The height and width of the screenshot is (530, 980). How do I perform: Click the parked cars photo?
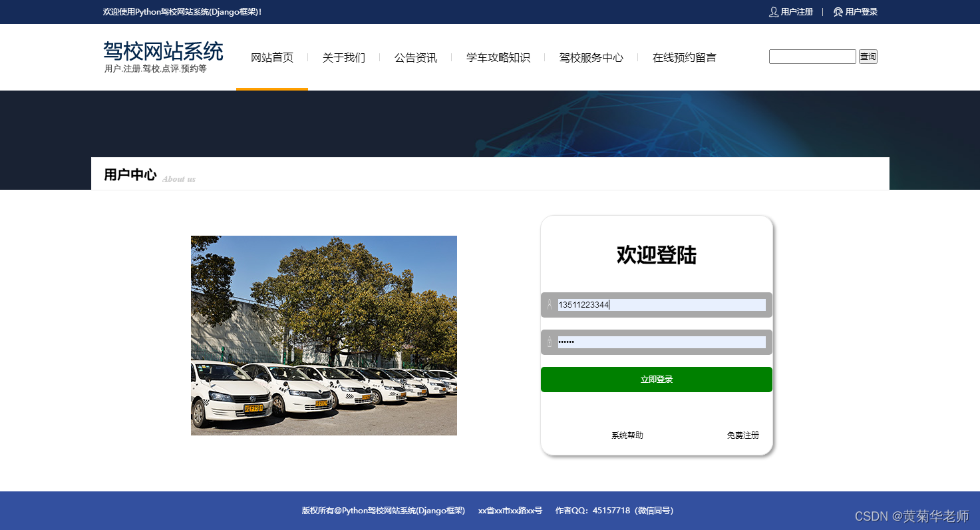point(323,335)
